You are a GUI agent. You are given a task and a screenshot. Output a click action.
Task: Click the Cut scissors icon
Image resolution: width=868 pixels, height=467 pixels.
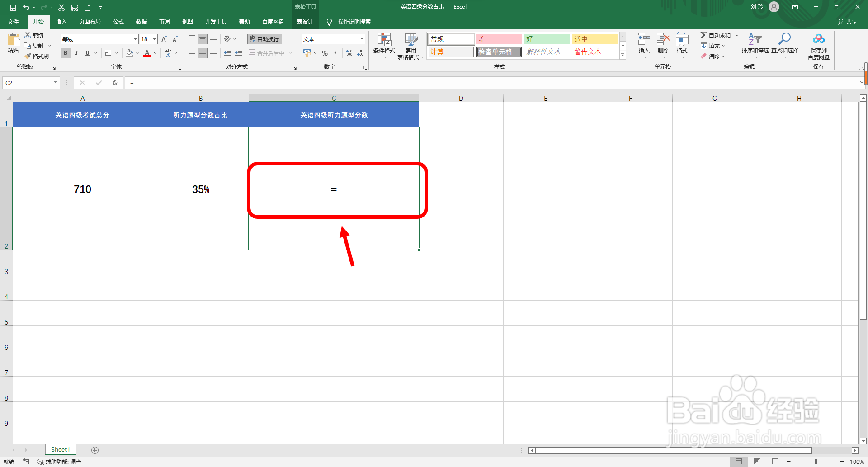pos(28,35)
